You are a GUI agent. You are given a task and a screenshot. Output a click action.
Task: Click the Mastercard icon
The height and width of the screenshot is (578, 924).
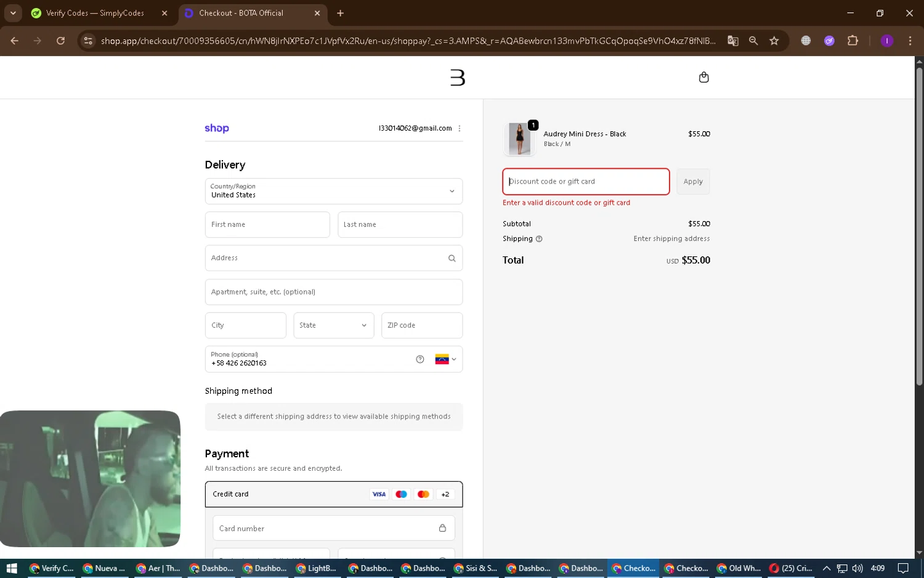click(423, 494)
